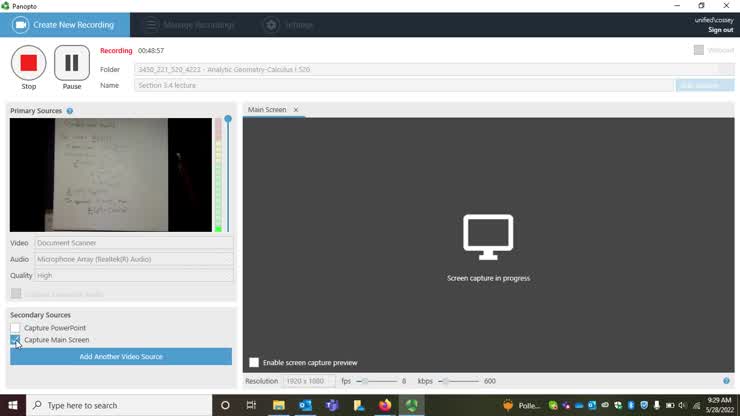Viewport: 740px width, 416px height.
Task: Open the Pollen weather widget
Action: (521, 406)
